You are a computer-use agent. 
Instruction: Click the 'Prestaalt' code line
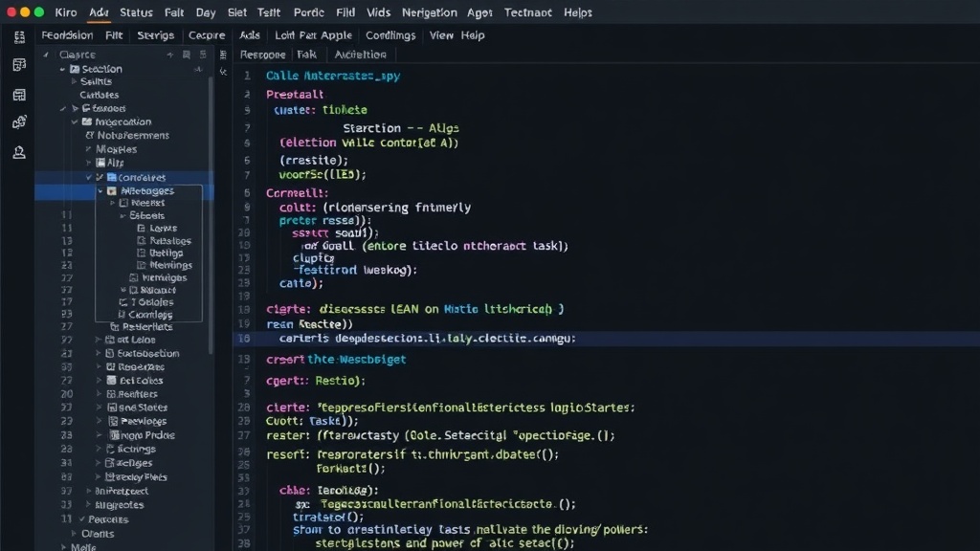(295, 95)
